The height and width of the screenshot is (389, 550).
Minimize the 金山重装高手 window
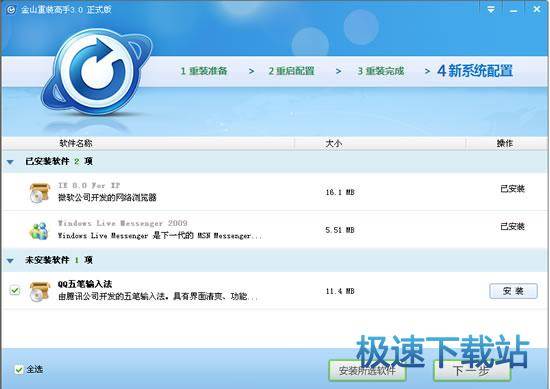click(x=514, y=11)
